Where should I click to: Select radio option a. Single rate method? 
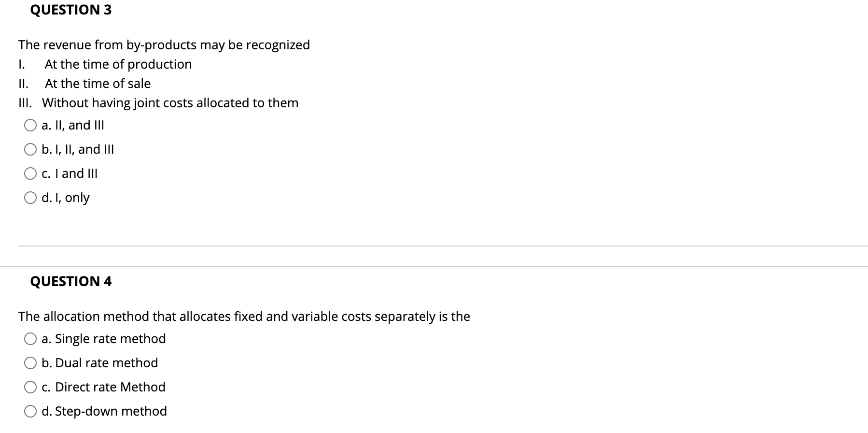tap(30, 339)
